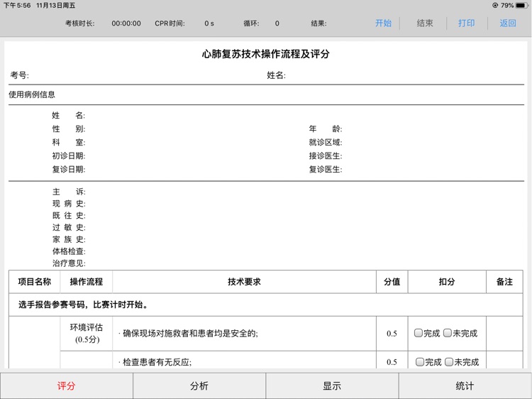Tap the 环境评估 (0.5分) cell
The height and width of the screenshot is (399, 532).
point(86,333)
